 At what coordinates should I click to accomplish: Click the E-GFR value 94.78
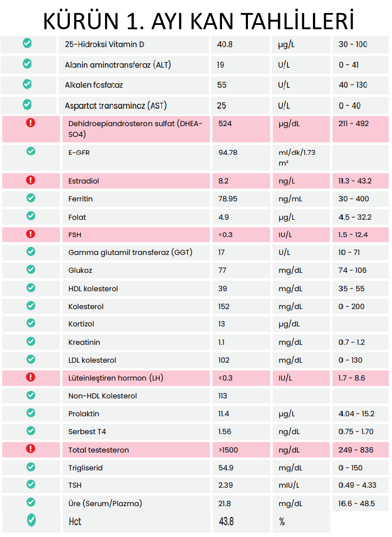228,153
